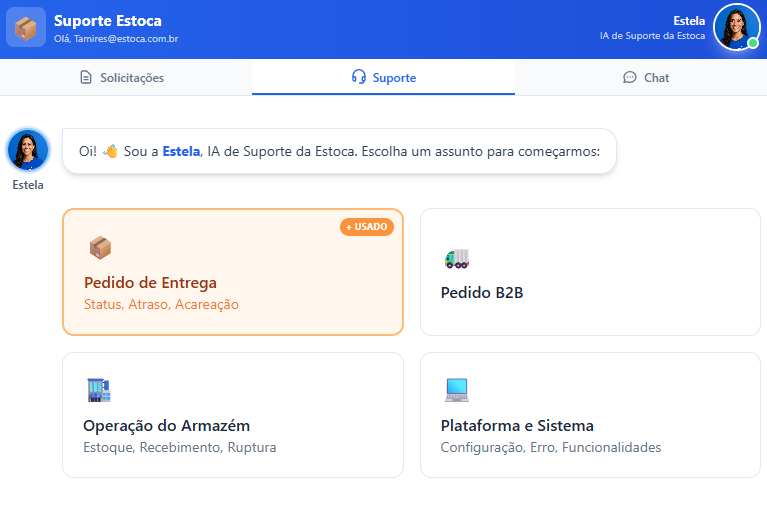This screenshot has width=767, height=512.
Task: Select the truck icon in Pedido B2B
Action: point(456,258)
